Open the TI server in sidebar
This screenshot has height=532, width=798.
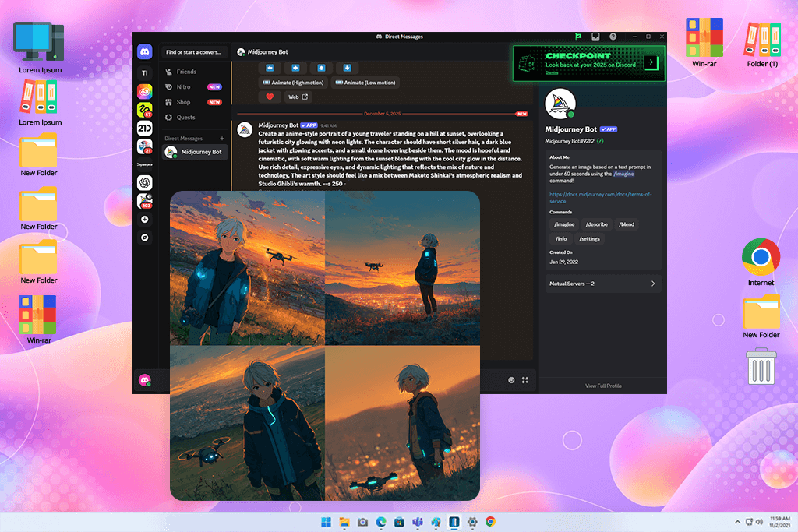tap(144, 72)
